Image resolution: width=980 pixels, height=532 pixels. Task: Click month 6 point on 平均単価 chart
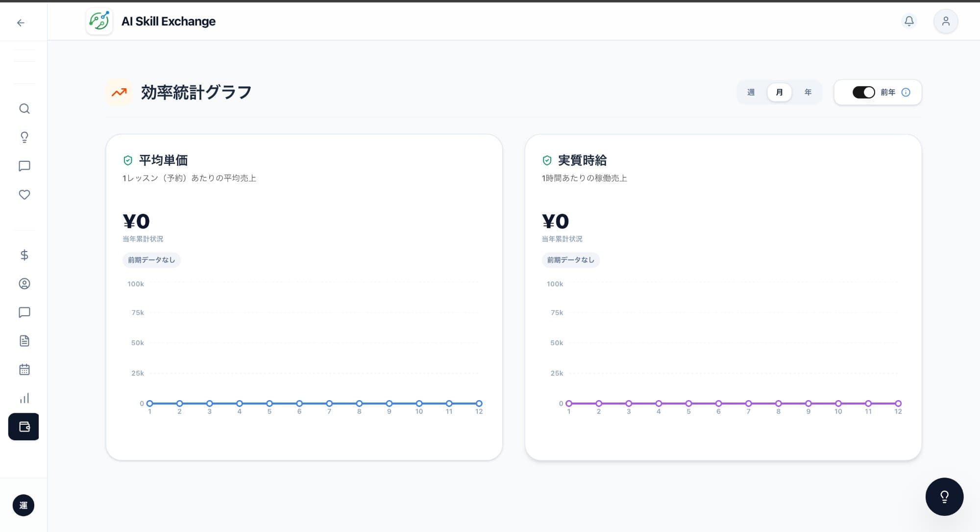click(299, 404)
